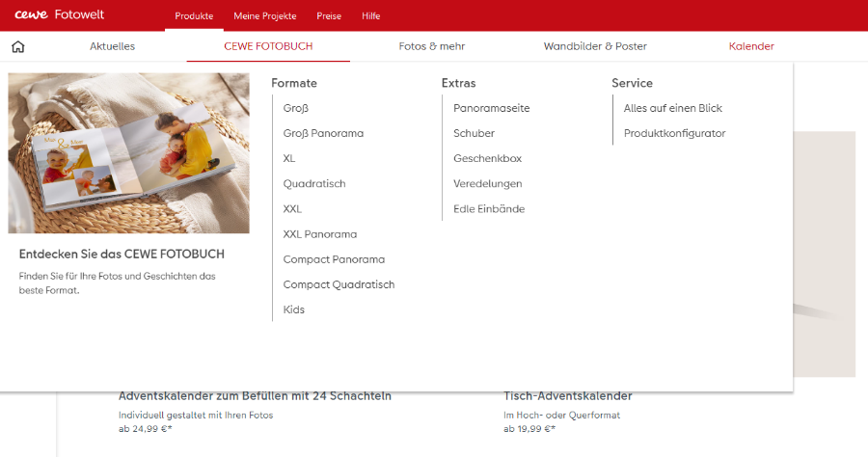Image resolution: width=868 pixels, height=457 pixels.
Task: Click 'Finden Sie für Ihre Fotos' description
Action: [118, 282]
